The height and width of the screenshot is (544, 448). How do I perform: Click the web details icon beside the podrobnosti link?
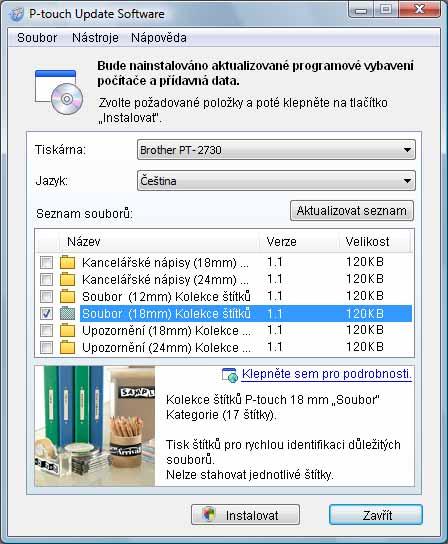point(230,375)
